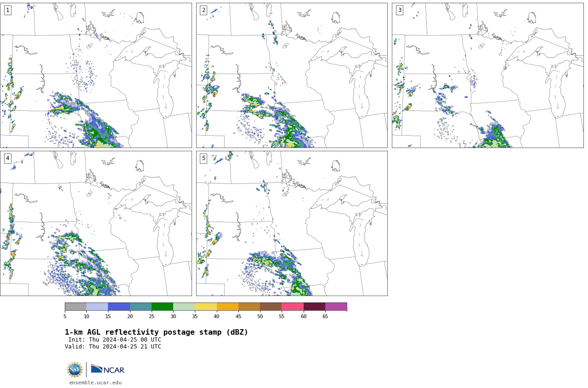Click the member number 2 label box

(204, 10)
